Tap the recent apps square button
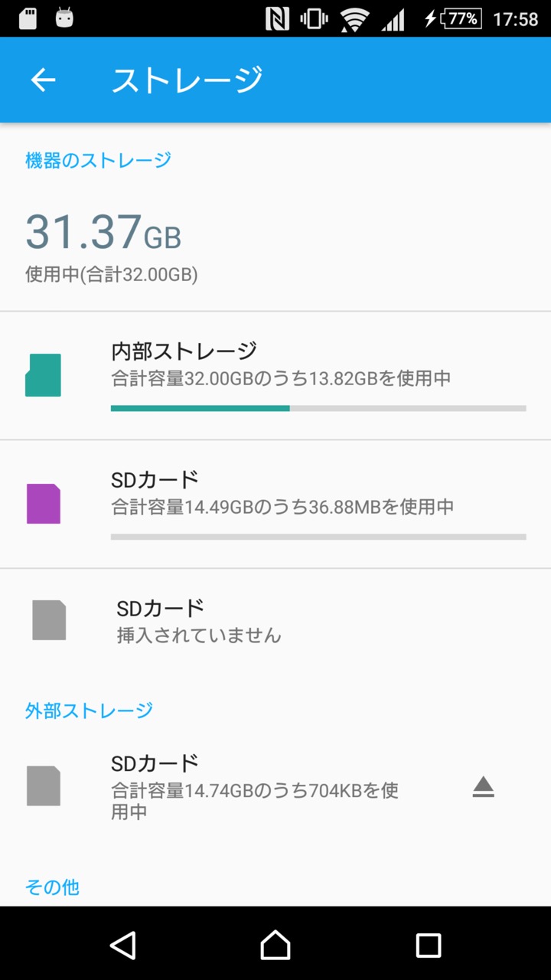551x980 pixels. (x=429, y=945)
